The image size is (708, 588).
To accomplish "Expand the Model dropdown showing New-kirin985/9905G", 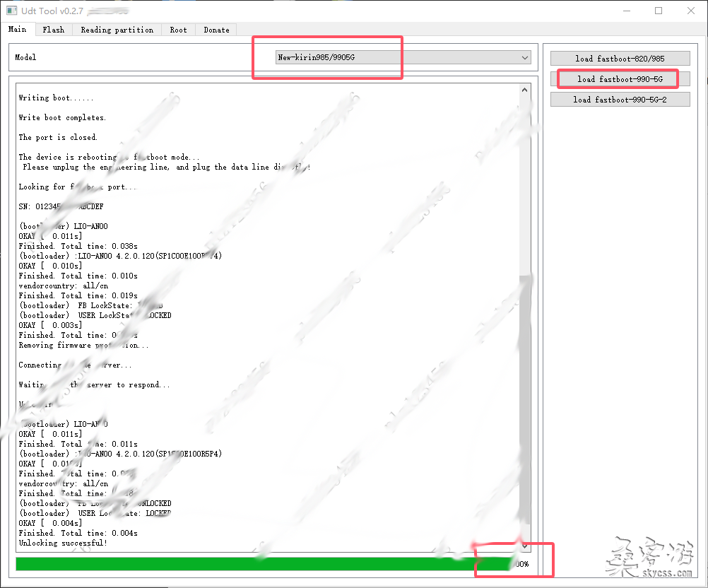I will click(403, 57).
